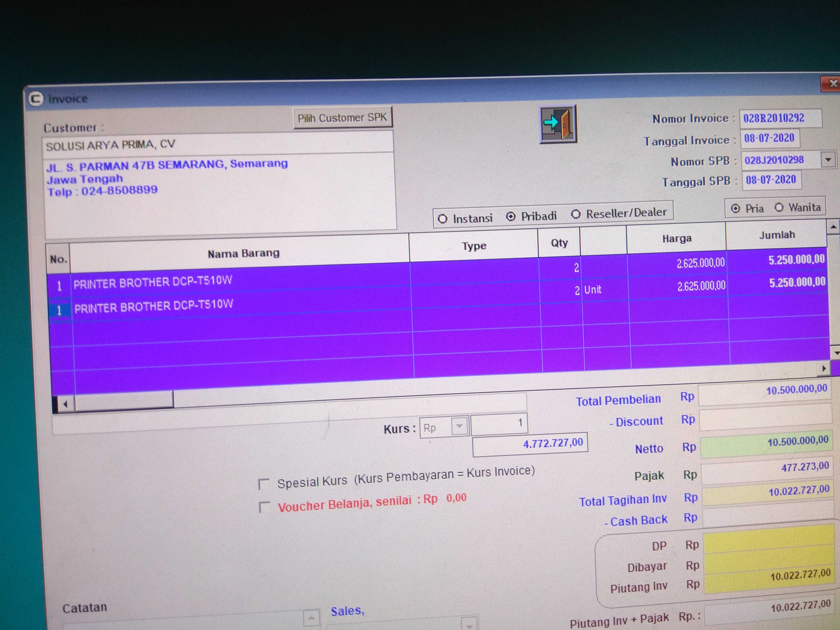
Task: Tick the Voucher Belanja checkbox
Action: pos(264,507)
